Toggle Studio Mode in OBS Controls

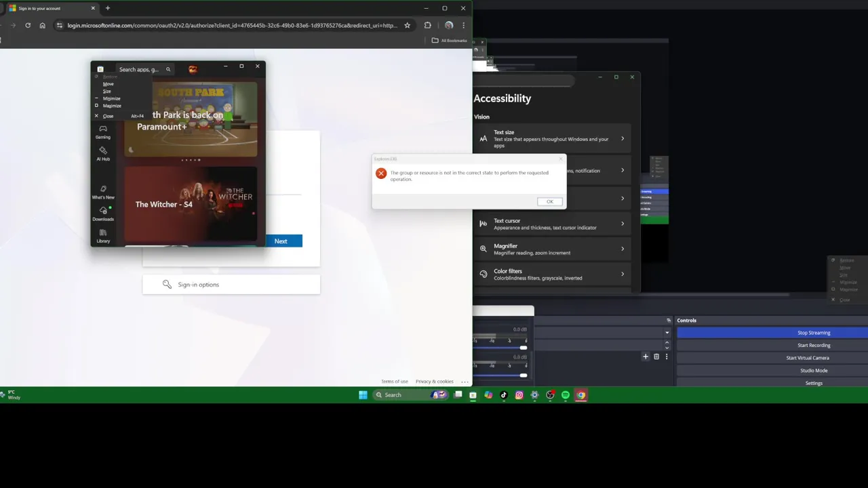pos(772,371)
